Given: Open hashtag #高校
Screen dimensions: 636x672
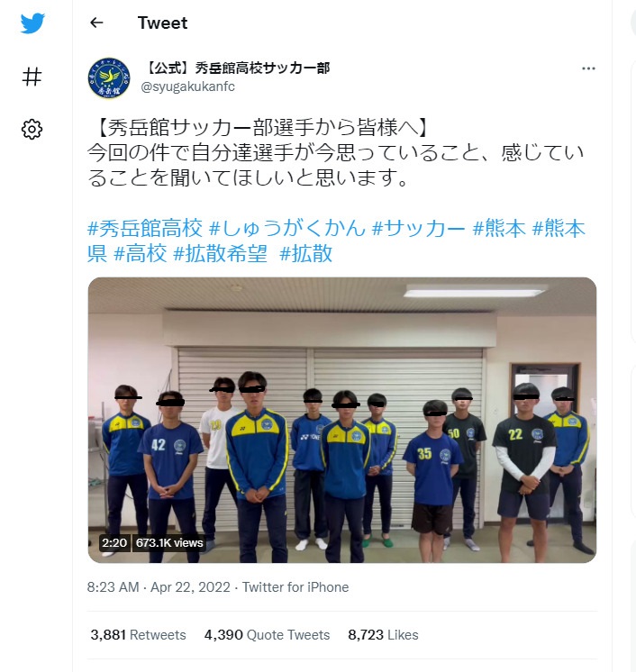Looking at the screenshot, I should click(141, 253).
